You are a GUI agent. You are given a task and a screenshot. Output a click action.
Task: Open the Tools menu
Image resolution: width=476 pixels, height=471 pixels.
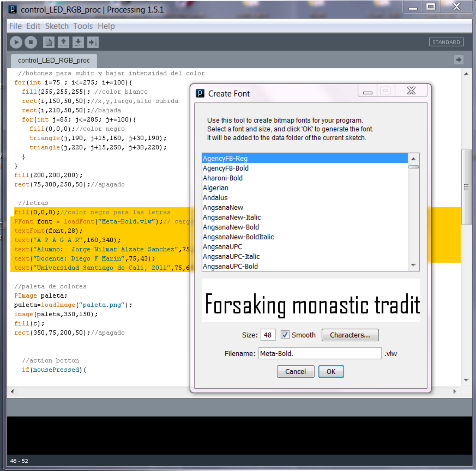[83, 26]
